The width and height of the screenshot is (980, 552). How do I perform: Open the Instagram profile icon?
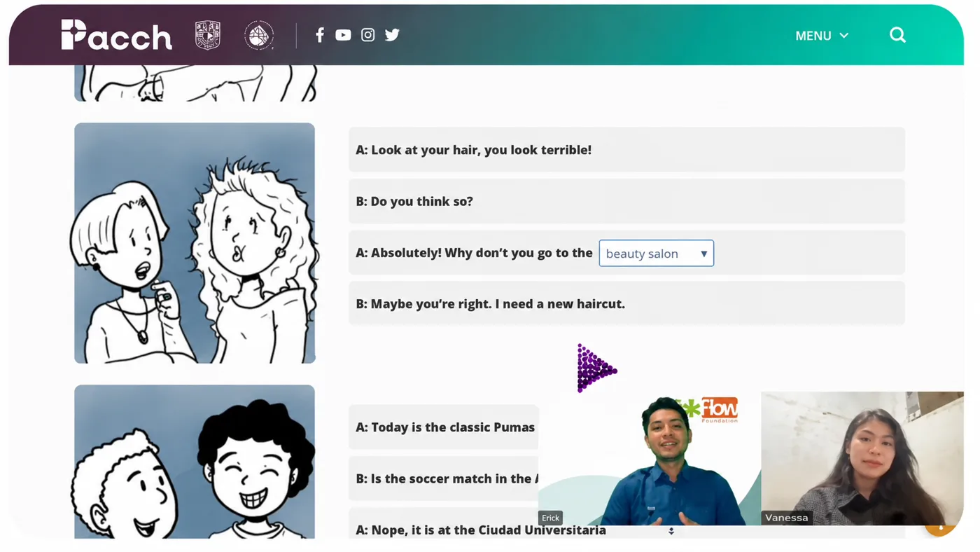click(x=367, y=35)
